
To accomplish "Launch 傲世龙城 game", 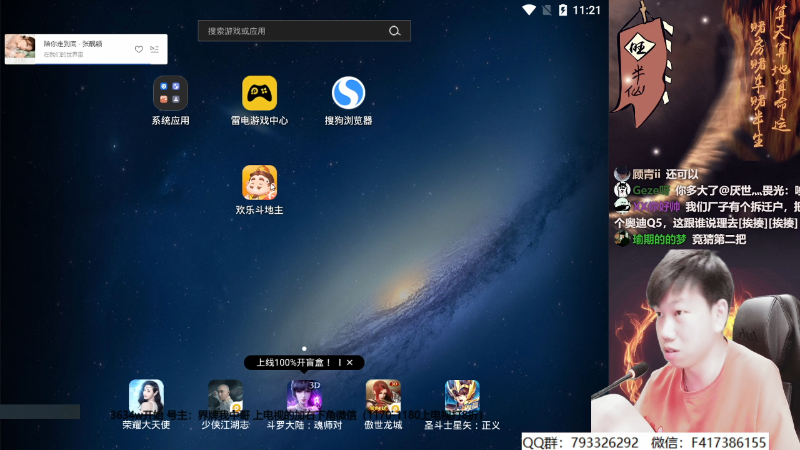I will pos(383,396).
